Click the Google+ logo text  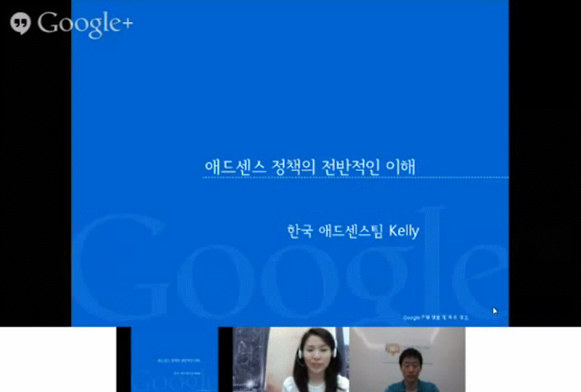point(86,24)
